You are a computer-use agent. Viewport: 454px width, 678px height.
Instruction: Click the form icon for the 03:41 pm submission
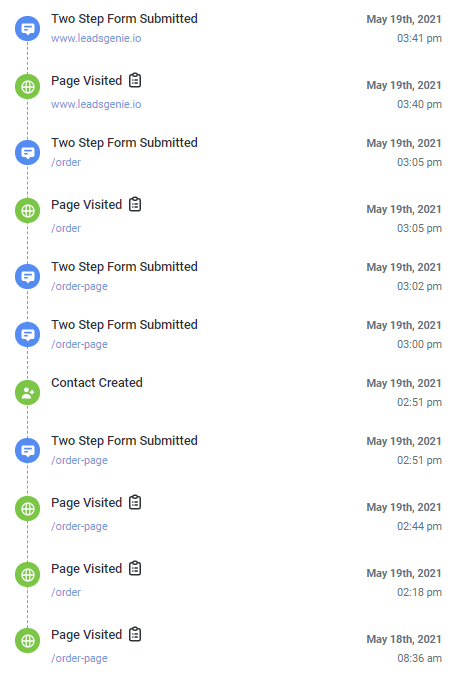[x=28, y=29]
